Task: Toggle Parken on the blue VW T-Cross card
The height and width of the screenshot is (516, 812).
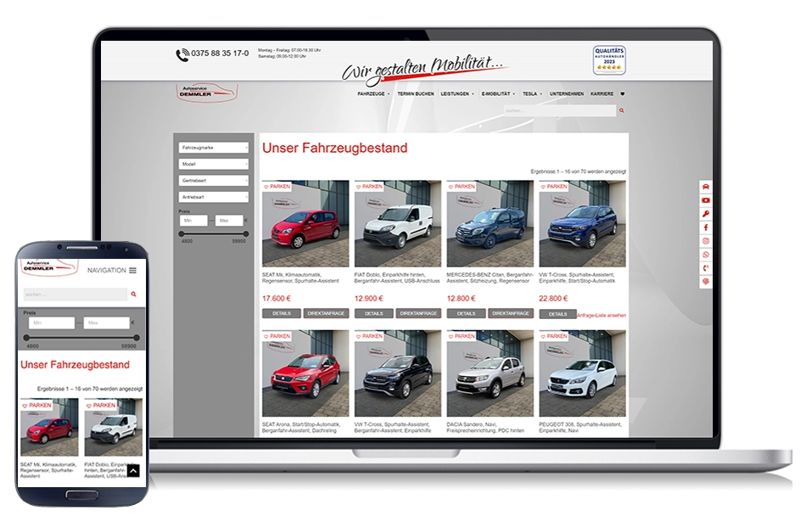Action: pos(553,186)
